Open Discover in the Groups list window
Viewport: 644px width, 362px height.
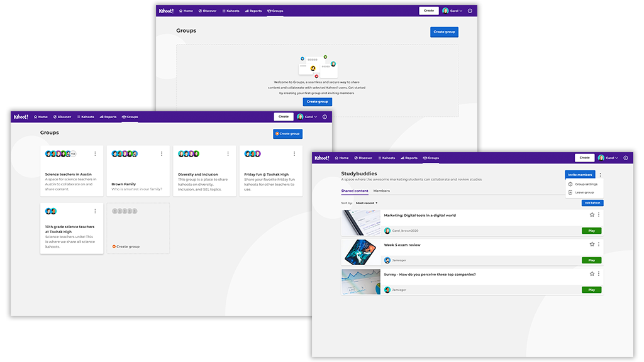(x=62, y=117)
